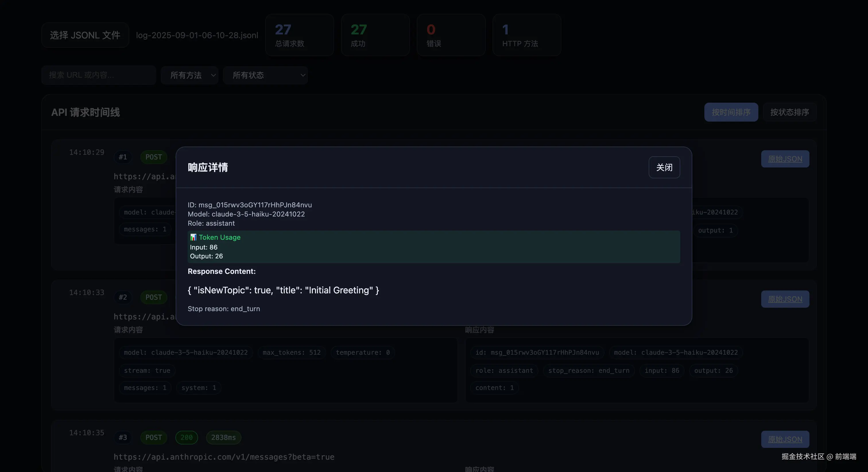868x472 pixels.
Task: Click the system: 1 tag
Action: [x=199, y=388]
